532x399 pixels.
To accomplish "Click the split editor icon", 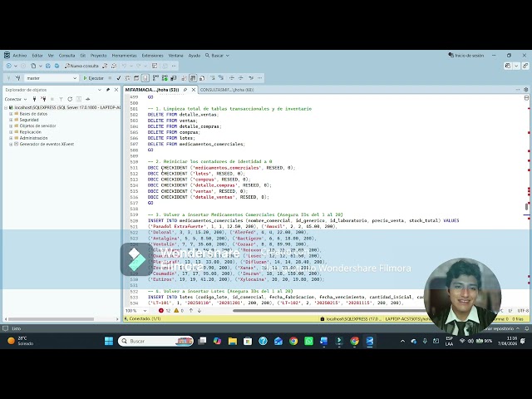I will (526, 98).
